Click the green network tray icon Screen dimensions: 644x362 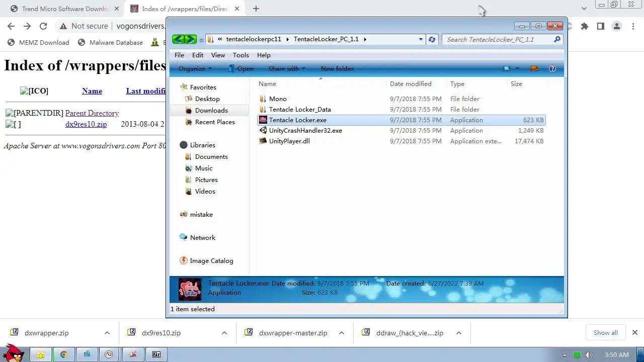577,355
